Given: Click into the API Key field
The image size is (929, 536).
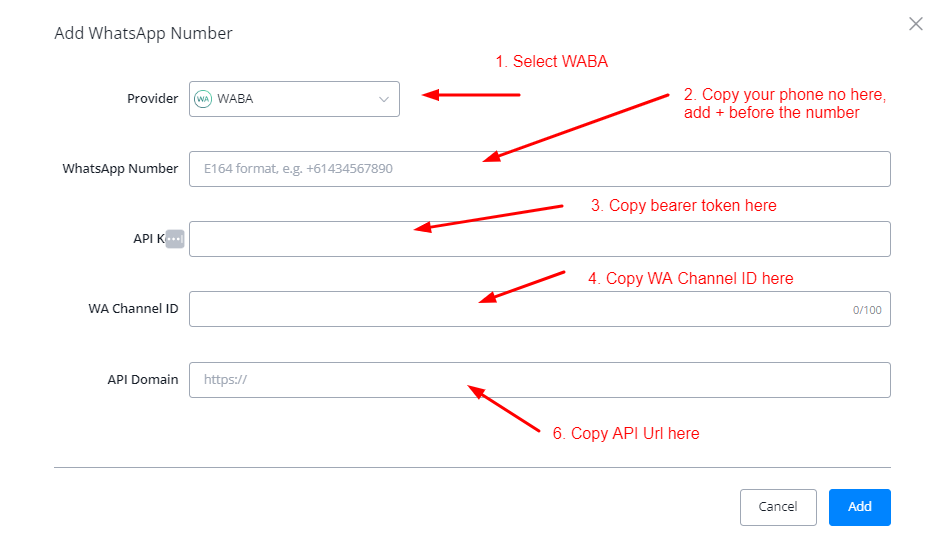Looking at the screenshot, I should tap(539, 239).
